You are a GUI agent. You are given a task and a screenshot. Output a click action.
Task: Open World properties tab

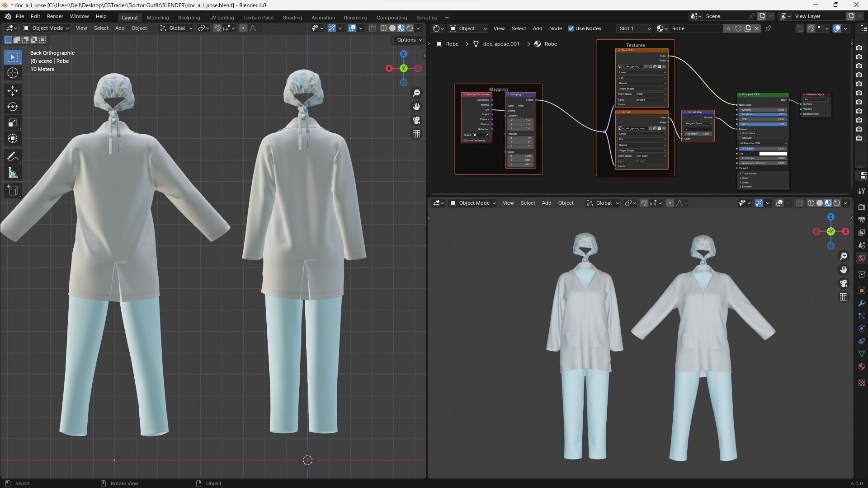click(861, 258)
